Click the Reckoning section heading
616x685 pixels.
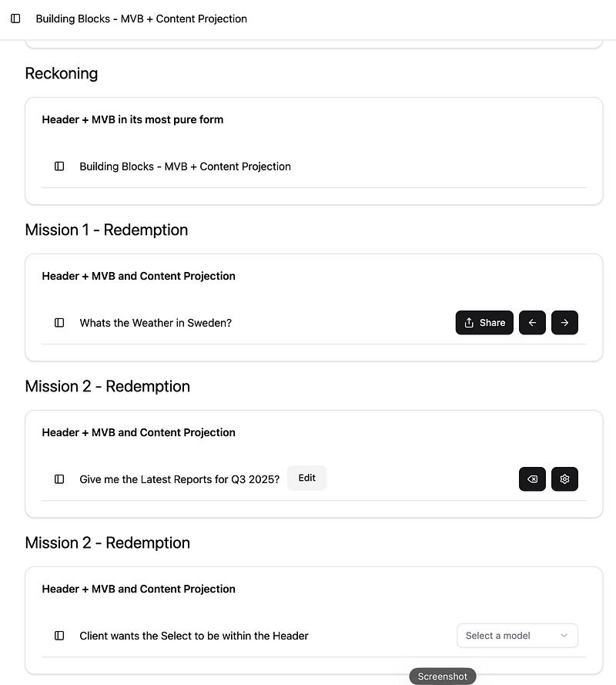tap(62, 73)
